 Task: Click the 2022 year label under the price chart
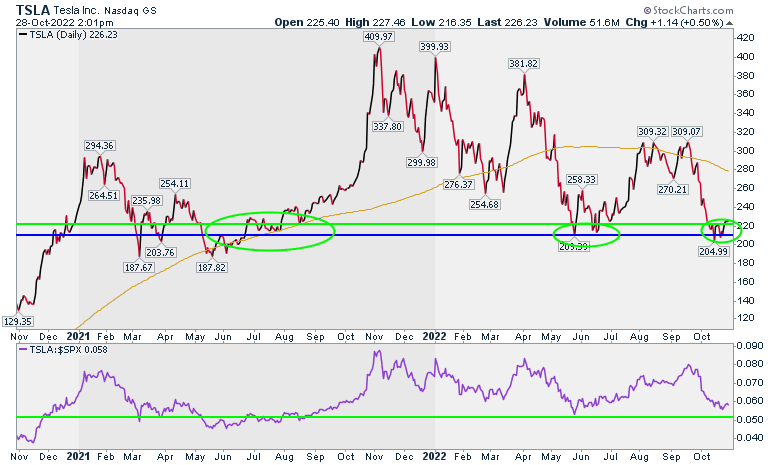434,337
